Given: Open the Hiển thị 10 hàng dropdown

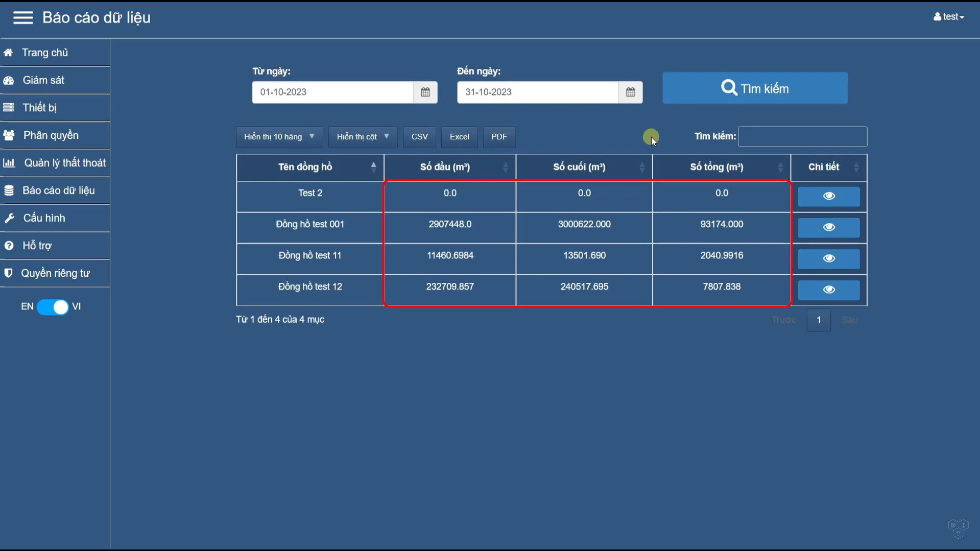Looking at the screenshot, I should point(279,136).
